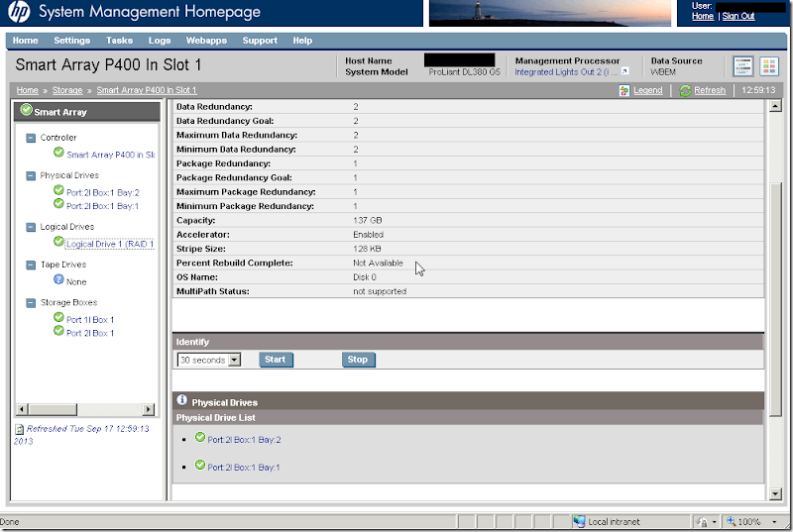
Task: Click the Home link under User
Action: tap(703, 16)
